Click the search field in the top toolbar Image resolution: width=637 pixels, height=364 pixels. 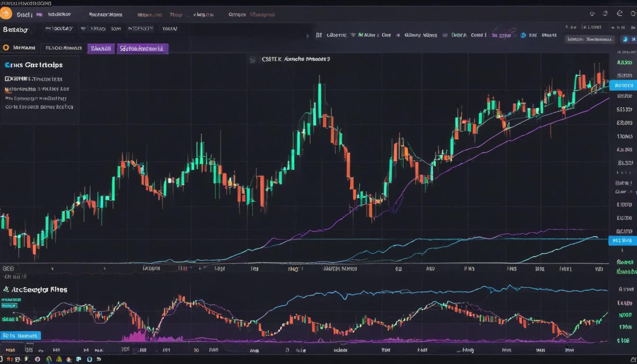click(589, 39)
